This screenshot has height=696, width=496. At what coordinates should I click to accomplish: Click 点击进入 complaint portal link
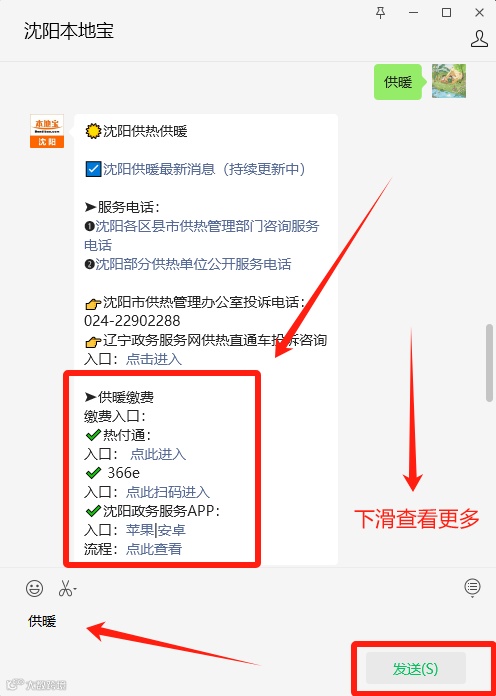pyautogui.click(x=154, y=359)
